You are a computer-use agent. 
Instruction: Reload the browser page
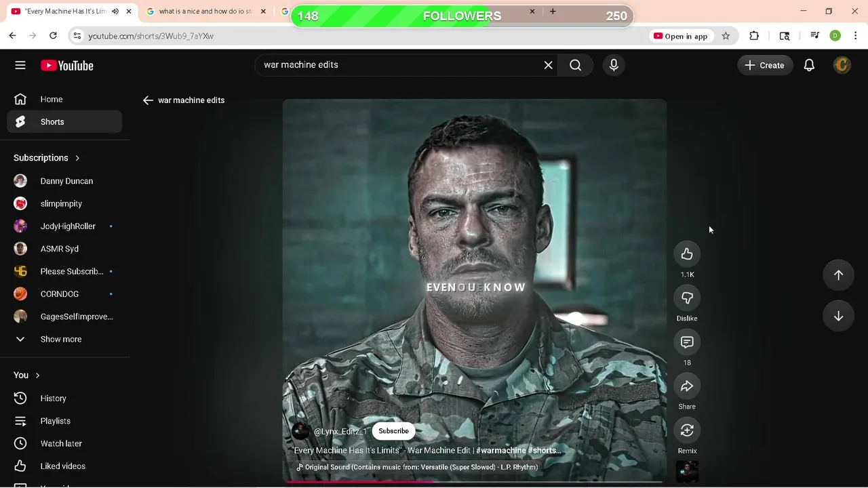coord(53,36)
